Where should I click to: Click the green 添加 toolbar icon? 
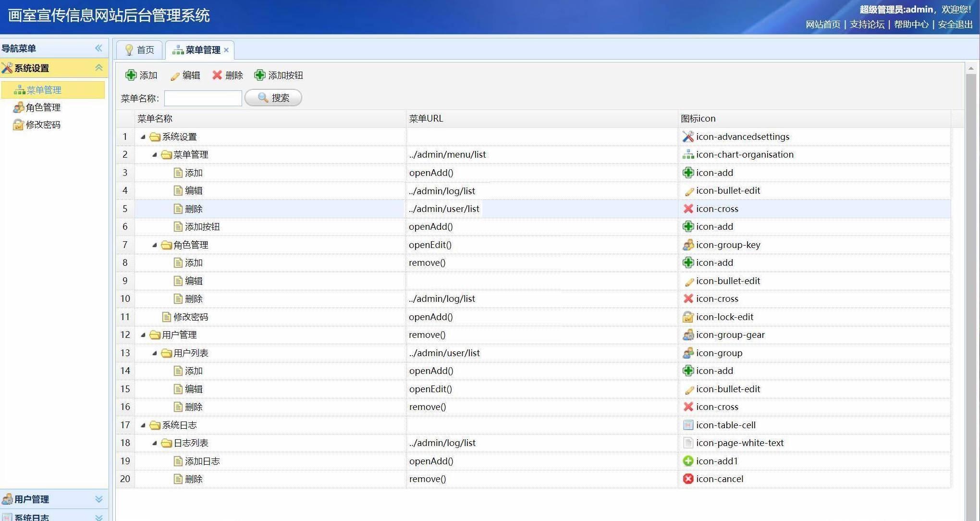(x=131, y=75)
